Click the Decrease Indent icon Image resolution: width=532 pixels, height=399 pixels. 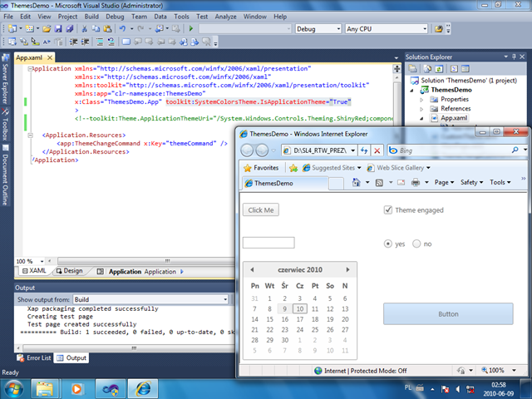click(74, 42)
